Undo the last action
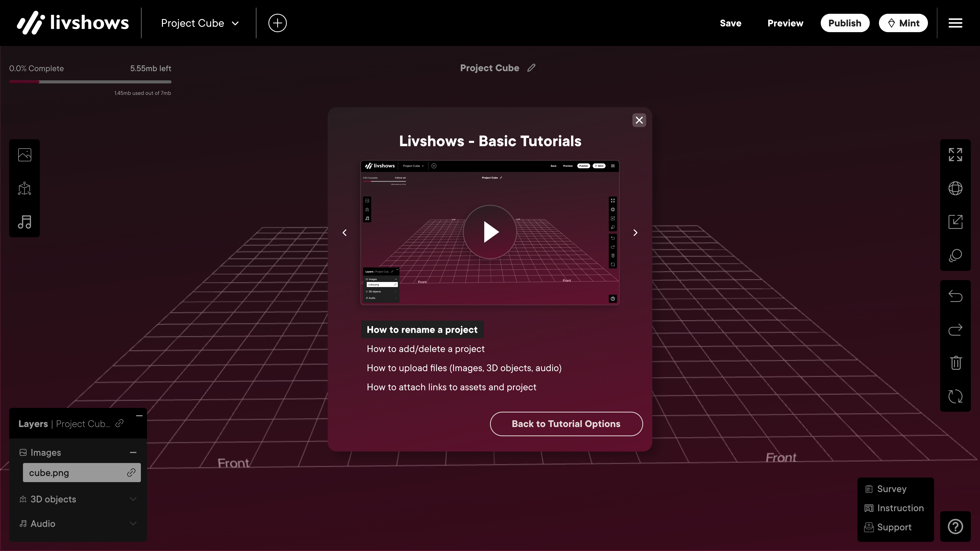The height and width of the screenshot is (551, 980). [955, 296]
